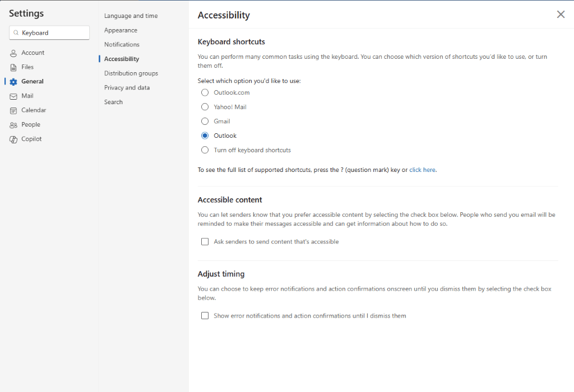Switch to the Appearance settings page
Viewport: 574px width, 392px height.
121,30
